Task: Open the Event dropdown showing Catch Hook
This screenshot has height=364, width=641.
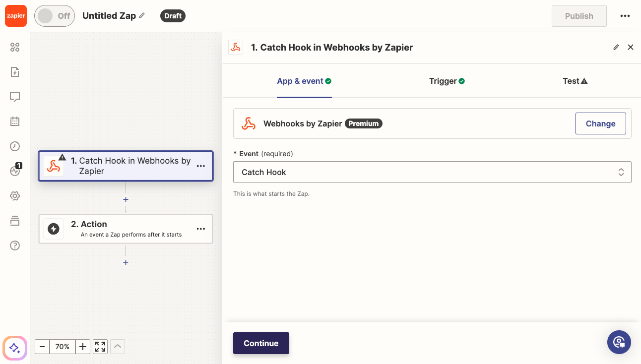Action: (x=432, y=172)
